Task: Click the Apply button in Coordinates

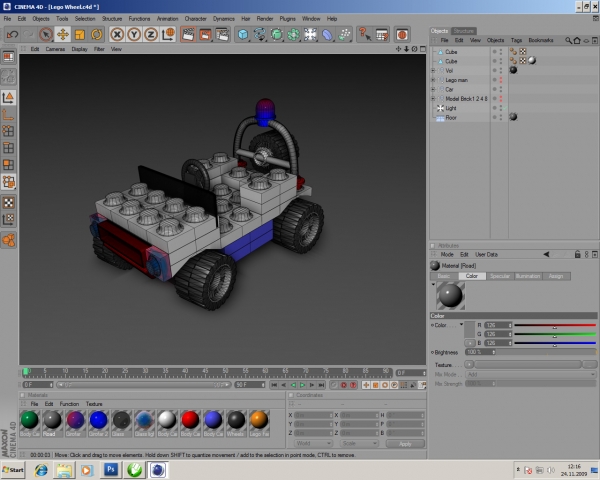Action: [x=405, y=444]
